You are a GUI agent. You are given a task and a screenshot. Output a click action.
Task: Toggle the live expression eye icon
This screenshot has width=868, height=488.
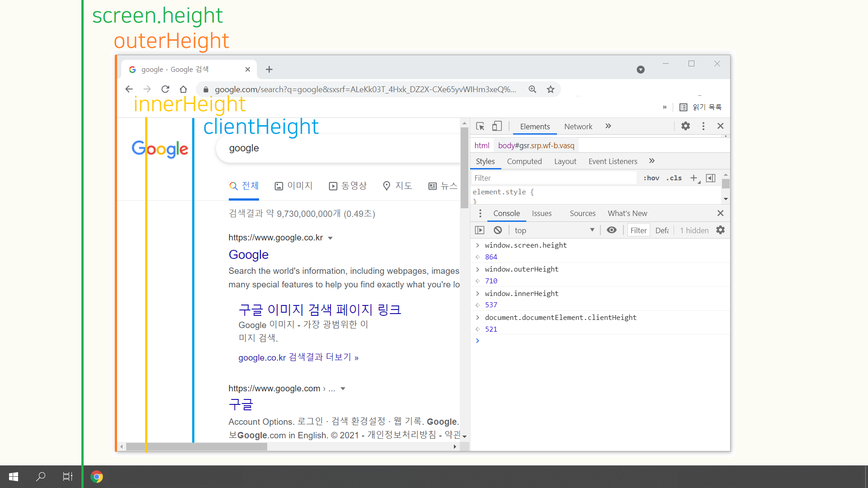click(612, 230)
